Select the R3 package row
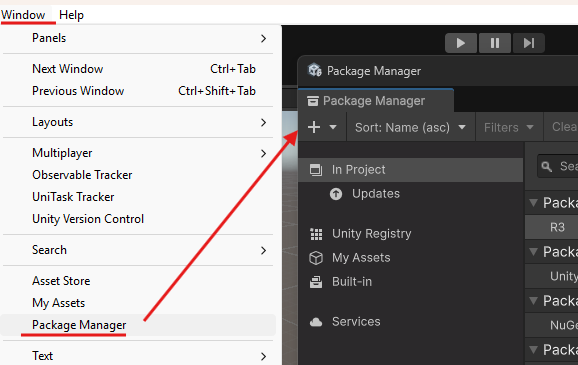 [x=551, y=227]
